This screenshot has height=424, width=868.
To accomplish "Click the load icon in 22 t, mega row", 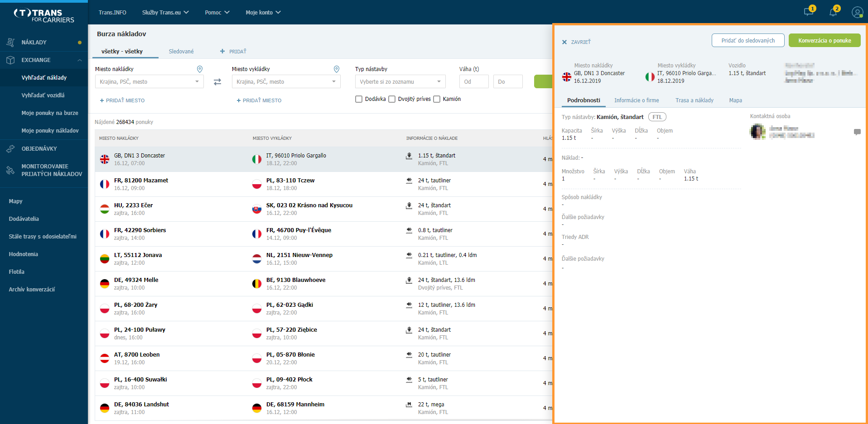I will point(409,404).
